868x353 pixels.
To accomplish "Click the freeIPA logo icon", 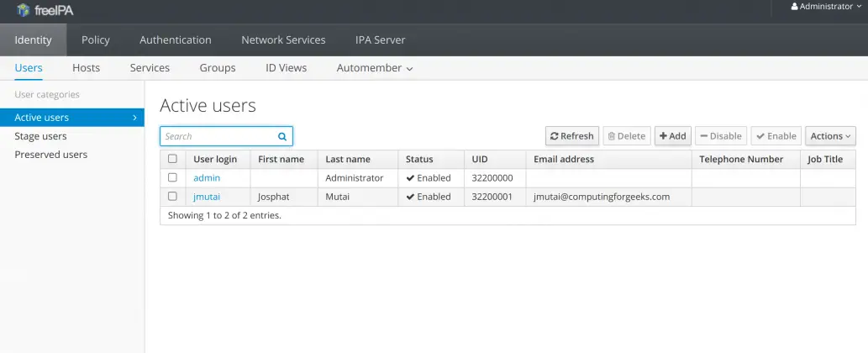I will click(23, 10).
